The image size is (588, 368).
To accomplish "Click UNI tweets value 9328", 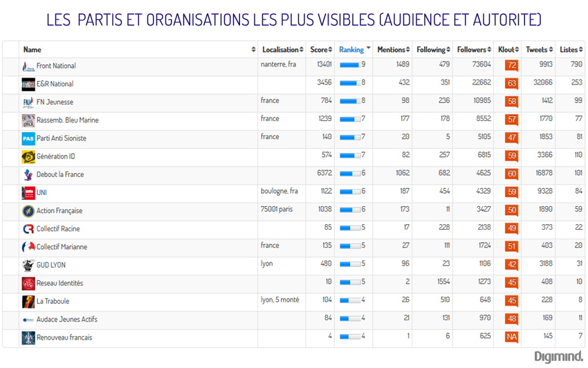I will click(545, 191).
